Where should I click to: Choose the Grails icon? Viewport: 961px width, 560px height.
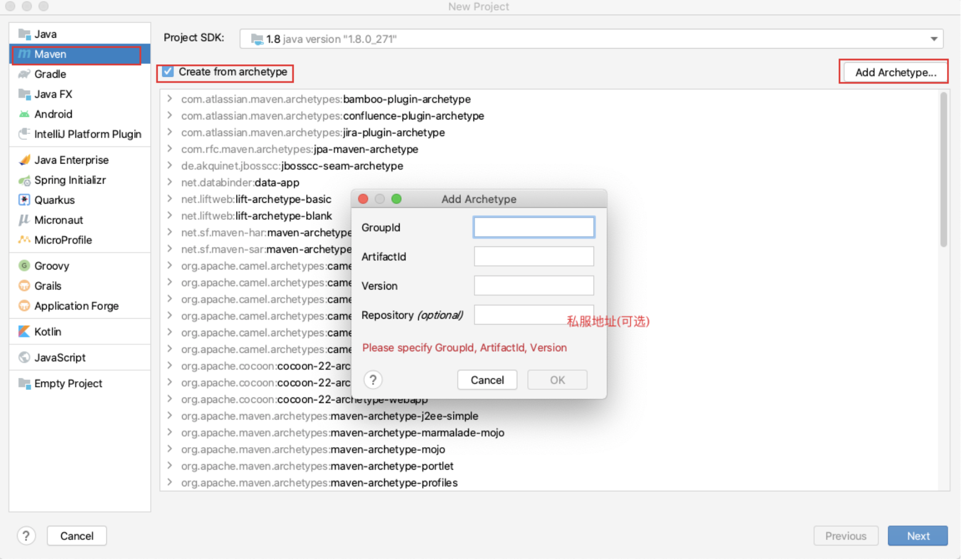(24, 286)
